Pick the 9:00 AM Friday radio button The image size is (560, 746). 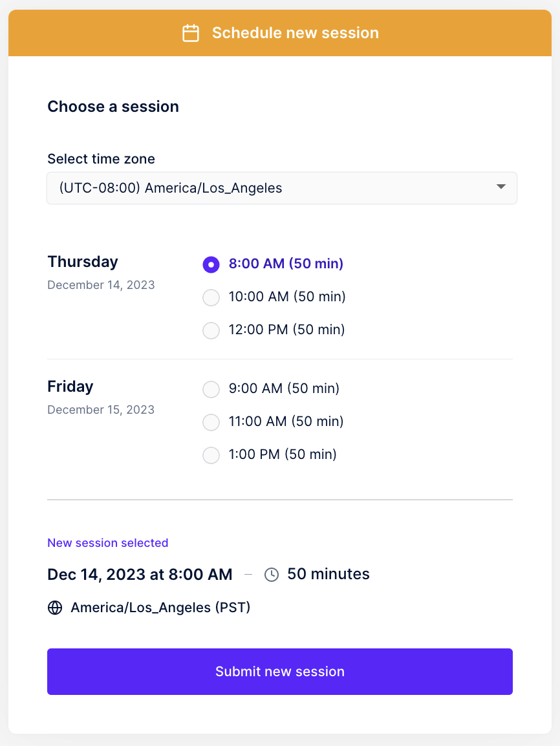211,389
